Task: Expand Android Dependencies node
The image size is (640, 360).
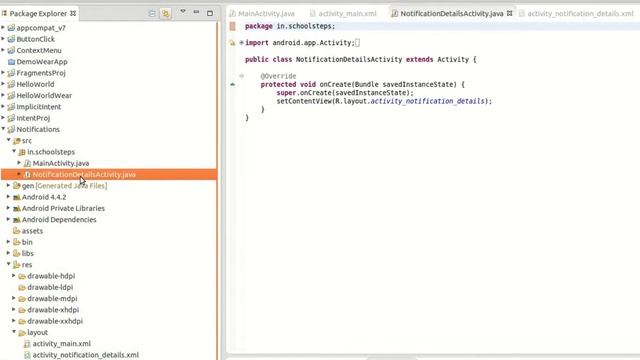Action: point(9,219)
